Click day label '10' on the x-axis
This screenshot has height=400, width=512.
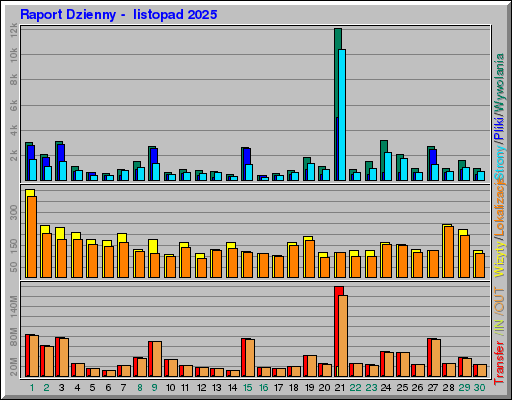170,388
